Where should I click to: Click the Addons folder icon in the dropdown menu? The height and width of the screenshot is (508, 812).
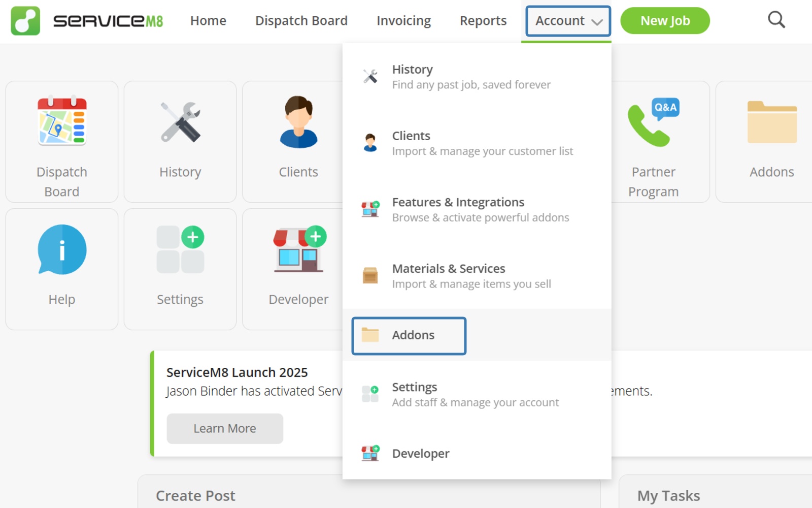click(370, 335)
